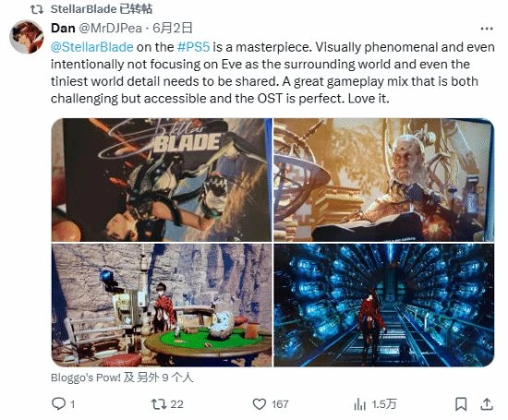Open the old man character screenshot
Viewport: 508px width, 420px height.
tap(384, 180)
